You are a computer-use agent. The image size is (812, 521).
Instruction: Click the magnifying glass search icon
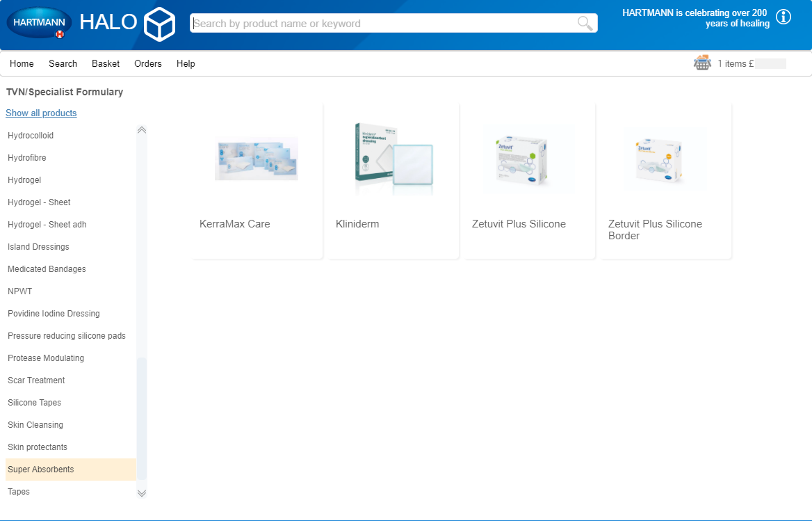pos(585,24)
